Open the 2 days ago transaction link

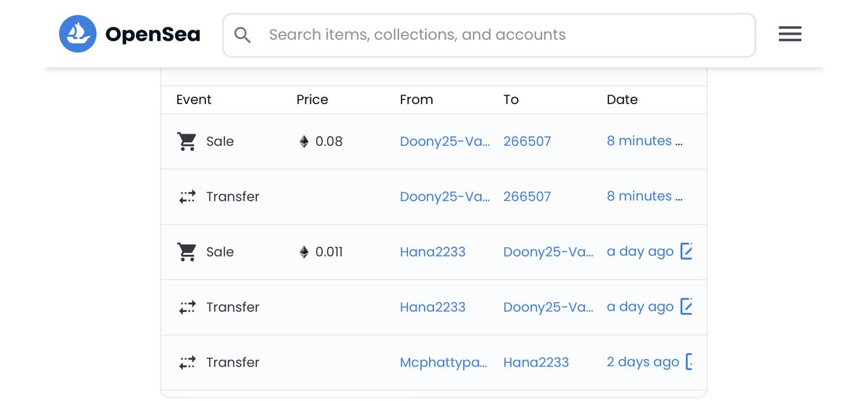[x=642, y=363]
